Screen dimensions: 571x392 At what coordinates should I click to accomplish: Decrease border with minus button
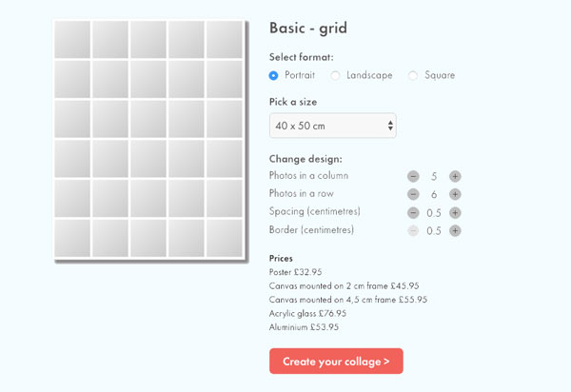(x=413, y=230)
